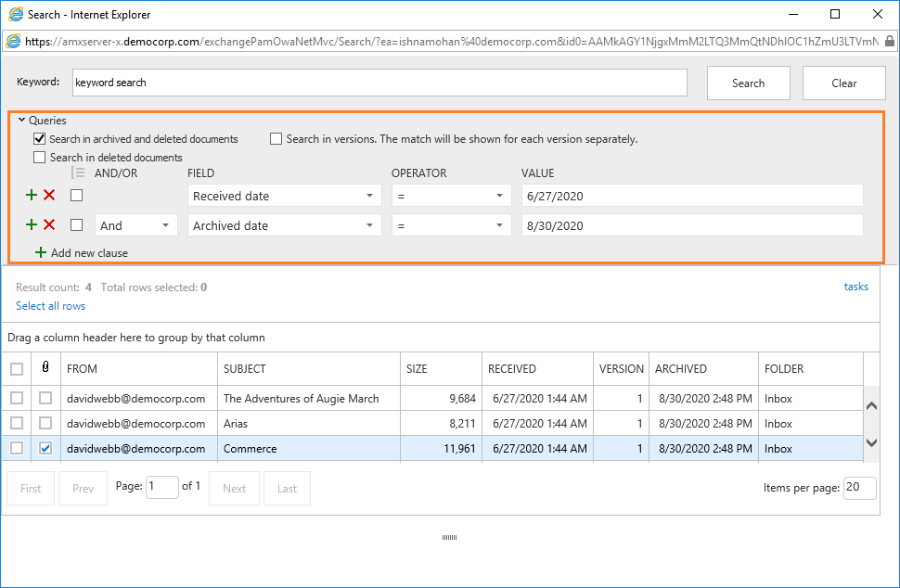Screen dimensions: 900x588
Task: Click the Keyword search input field
Action: click(379, 83)
